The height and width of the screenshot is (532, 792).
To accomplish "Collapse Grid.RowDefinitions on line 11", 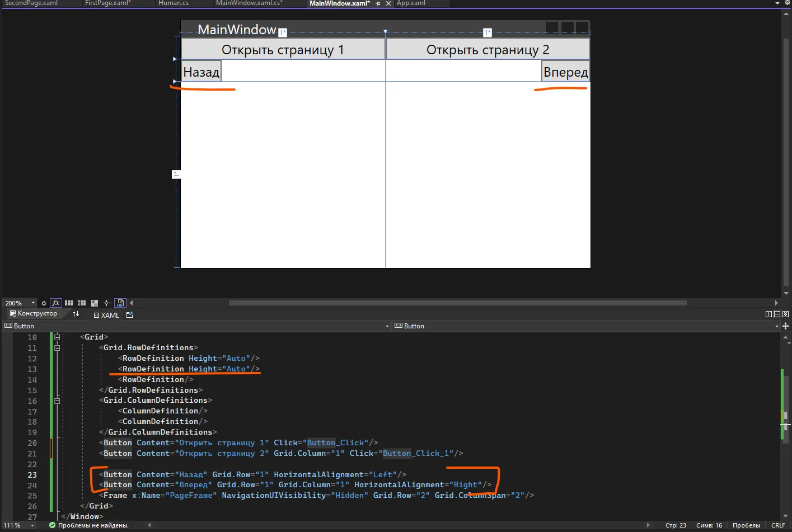I will [x=57, y=347].
